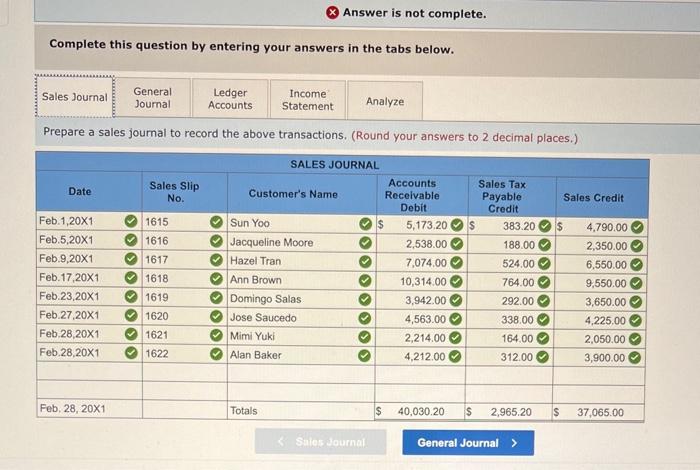Select the Feb.5,20X1 date cell
This screenshot has height=470, width=700.
[x=89, y=240]
